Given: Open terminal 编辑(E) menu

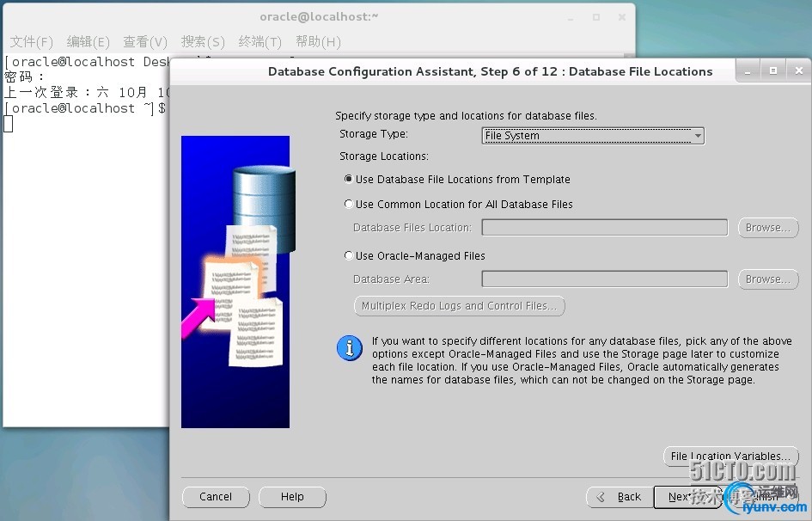Looking at the screenshot, I should tap(88, 41).
